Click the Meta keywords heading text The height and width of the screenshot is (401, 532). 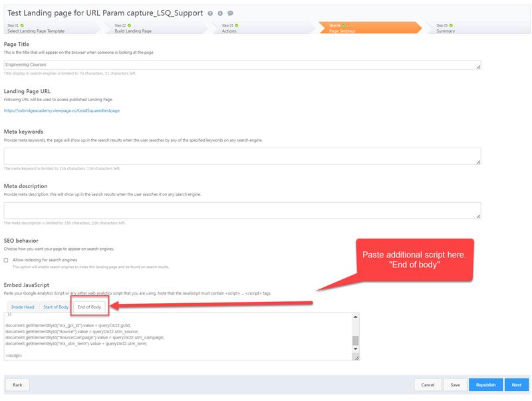pyautogui.click(x=23, y=132)
